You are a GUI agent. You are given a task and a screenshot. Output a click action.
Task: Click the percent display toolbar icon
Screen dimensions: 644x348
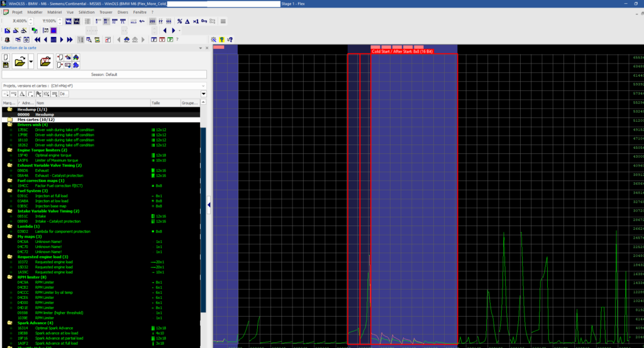pyautogui.click(x=179, y=21)
